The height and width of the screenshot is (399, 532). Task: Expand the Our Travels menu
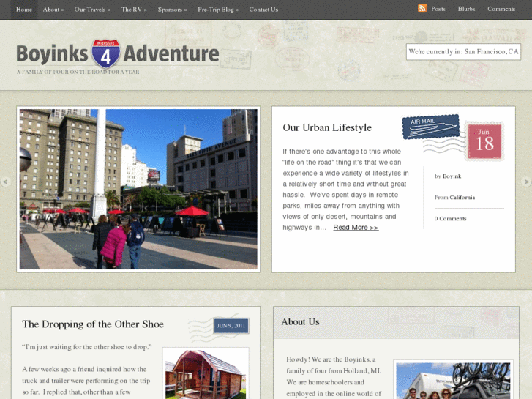[92, 10]
